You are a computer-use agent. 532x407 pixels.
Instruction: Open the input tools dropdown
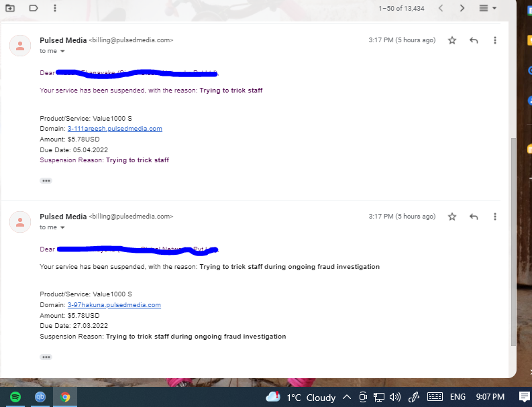488,8
